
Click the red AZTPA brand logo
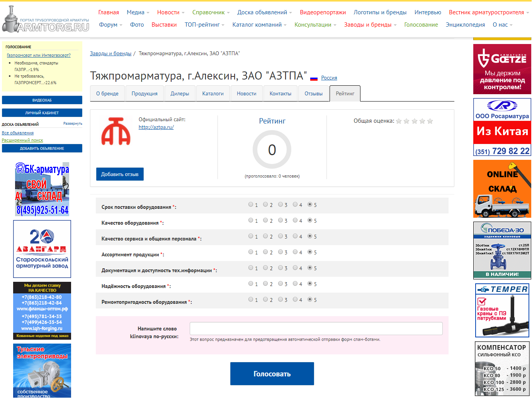(116, 131)
